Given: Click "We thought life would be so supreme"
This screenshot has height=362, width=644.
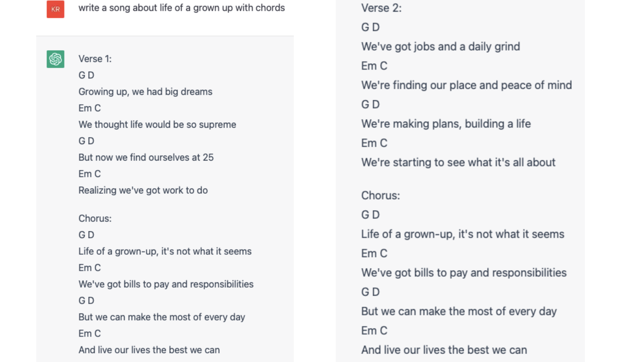Looking at the screenshot, I should coord(157,124).
